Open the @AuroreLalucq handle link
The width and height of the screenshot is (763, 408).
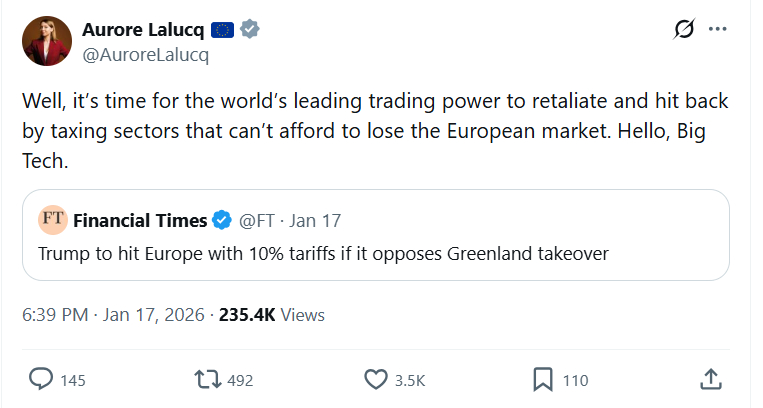click(145, 55)
